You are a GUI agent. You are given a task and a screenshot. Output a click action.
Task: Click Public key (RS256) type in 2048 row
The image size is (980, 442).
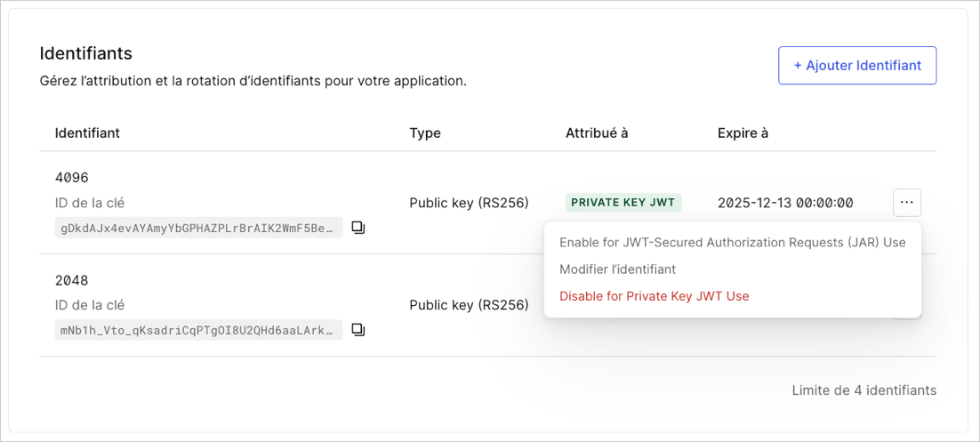coord(470,305)
